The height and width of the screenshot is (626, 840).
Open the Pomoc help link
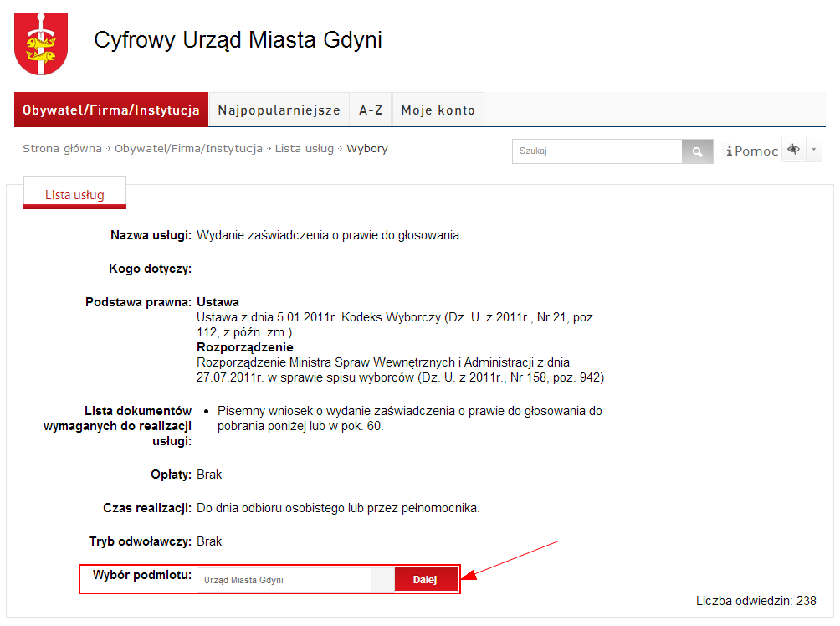(x=756, y=151)
